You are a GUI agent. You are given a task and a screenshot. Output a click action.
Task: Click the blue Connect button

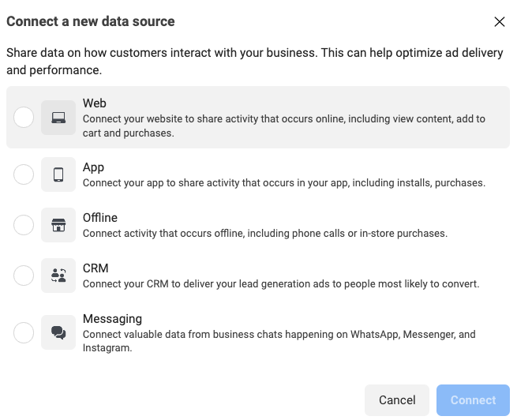point(473,400)
